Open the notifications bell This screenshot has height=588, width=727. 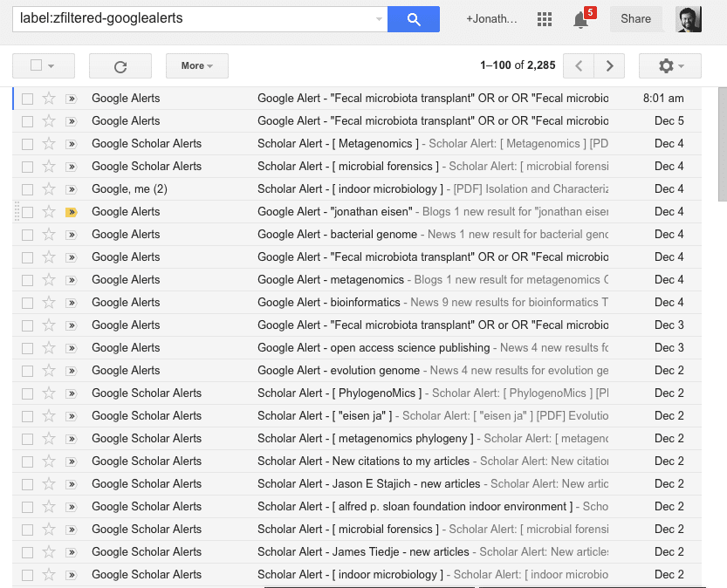tap(581, 19)
